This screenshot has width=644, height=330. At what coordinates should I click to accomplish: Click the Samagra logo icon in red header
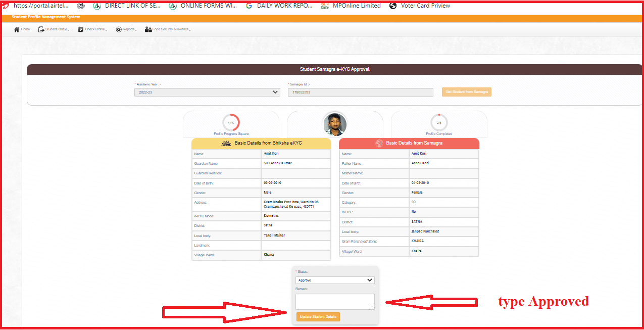379,144
